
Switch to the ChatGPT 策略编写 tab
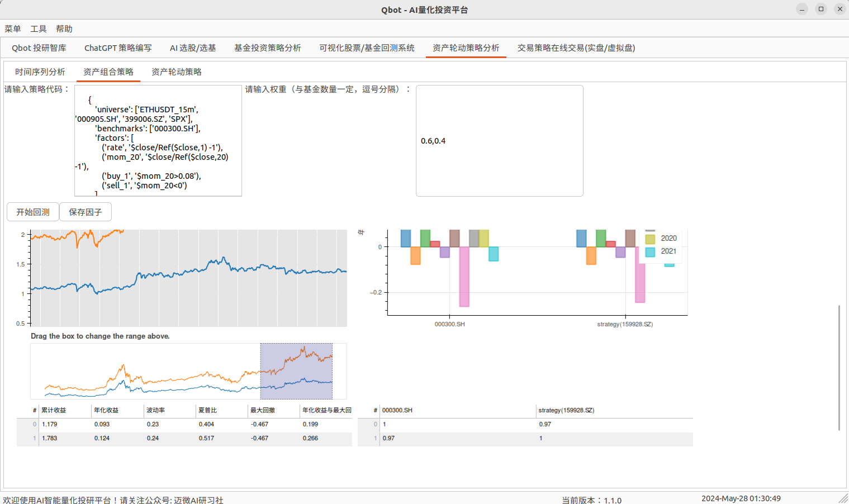[x=117, y=48]
